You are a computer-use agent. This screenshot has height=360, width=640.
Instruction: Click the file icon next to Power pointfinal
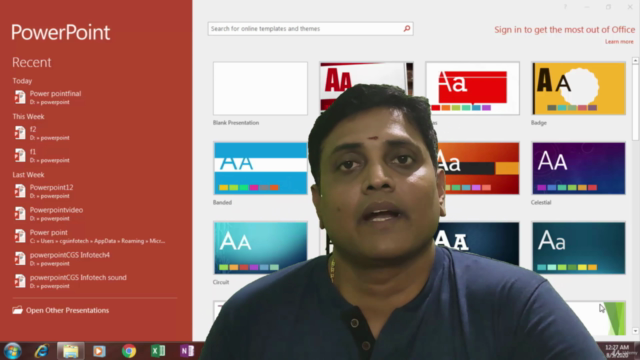click(x=20, y=97)
